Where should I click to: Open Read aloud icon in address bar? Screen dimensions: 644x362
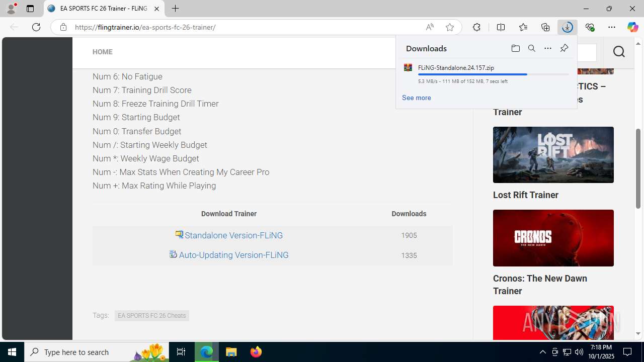tap(430, 27)
